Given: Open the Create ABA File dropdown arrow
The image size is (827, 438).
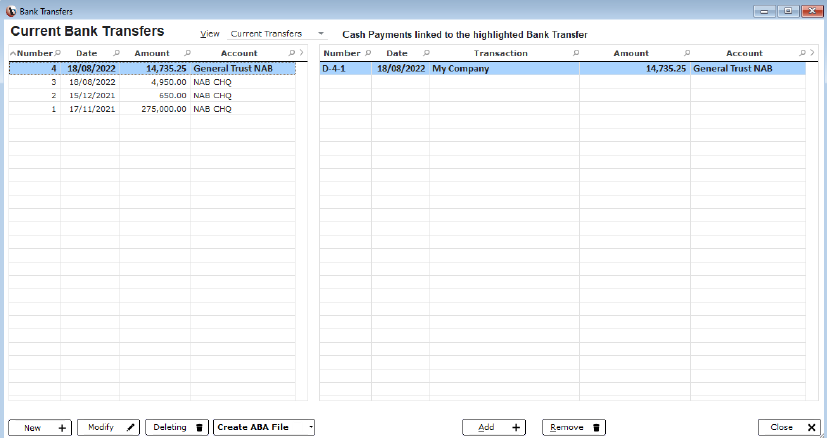Looking at the screenshot, I should tap(311, 427).
